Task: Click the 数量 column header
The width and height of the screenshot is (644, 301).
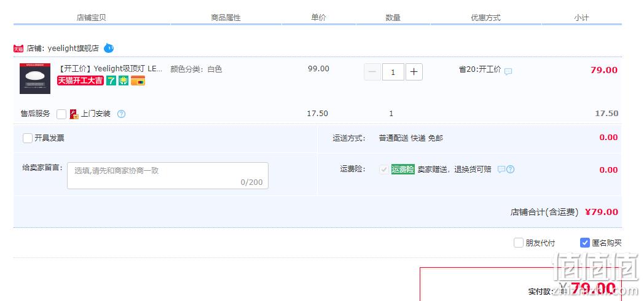Action: point(393,18)
